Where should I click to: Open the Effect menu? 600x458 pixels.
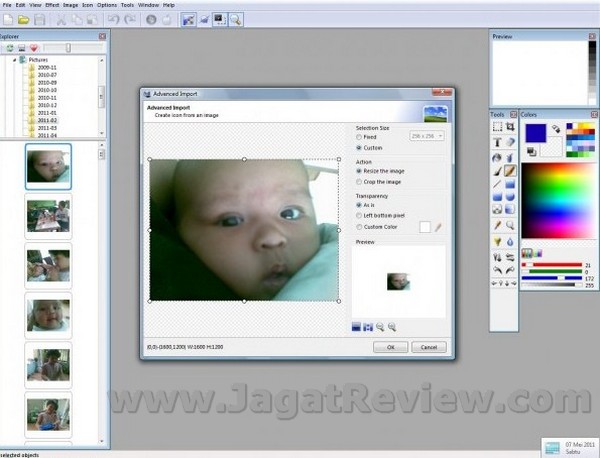click(x=50, y=5)
